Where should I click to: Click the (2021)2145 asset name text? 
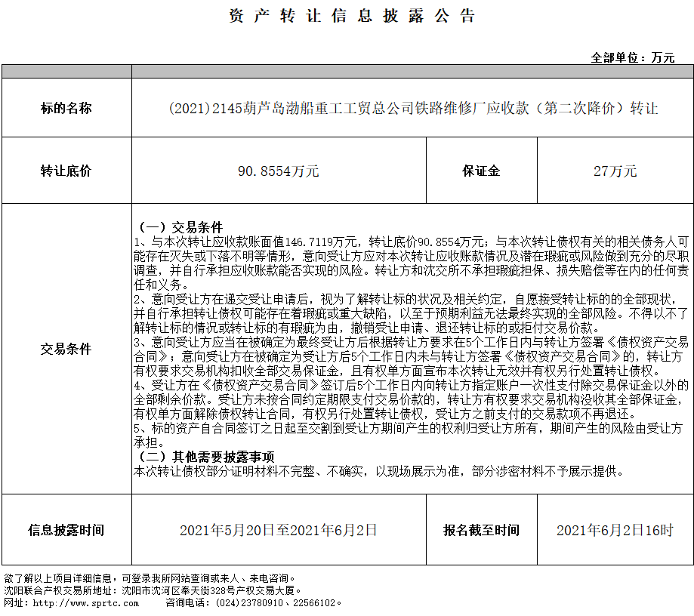click(x=412, y=109)
